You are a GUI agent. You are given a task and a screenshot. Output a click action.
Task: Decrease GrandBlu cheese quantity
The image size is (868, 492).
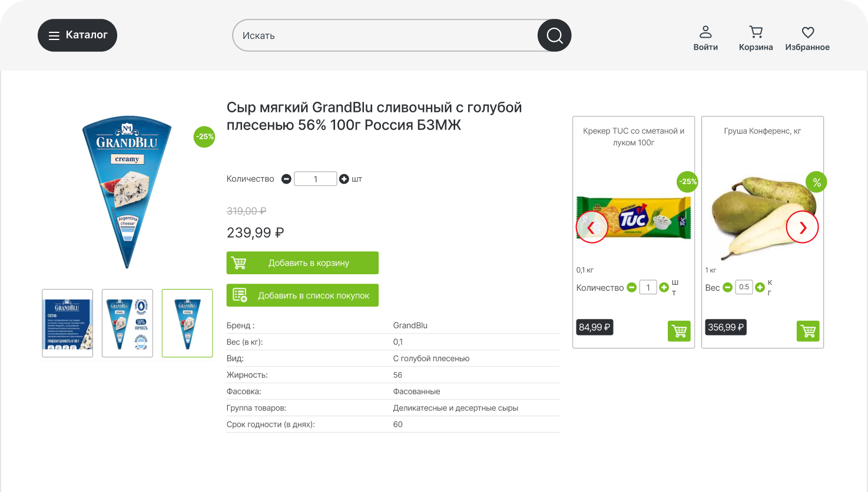[x=286, y=179]
